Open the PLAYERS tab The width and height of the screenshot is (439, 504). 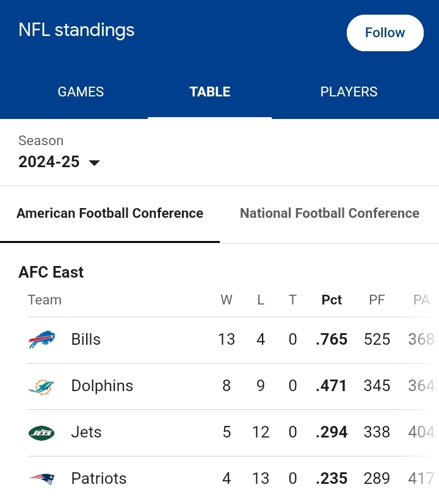(349, 92)
